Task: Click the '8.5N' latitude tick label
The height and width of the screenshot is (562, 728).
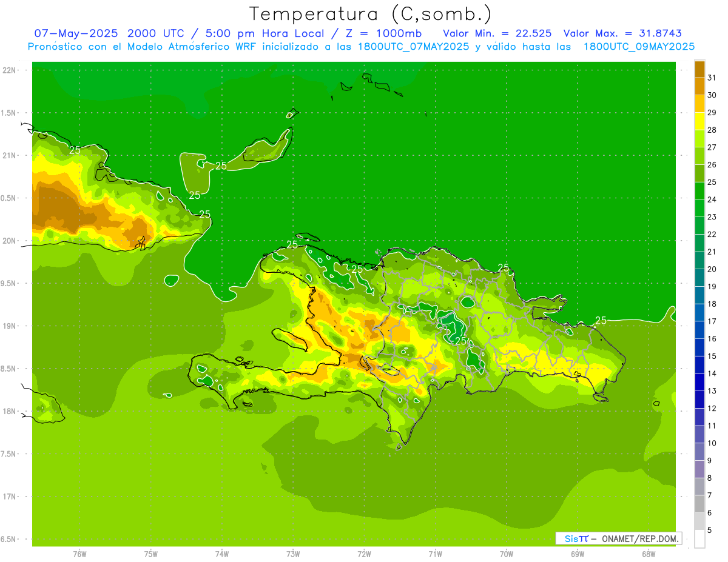Action: click(9, 369)
